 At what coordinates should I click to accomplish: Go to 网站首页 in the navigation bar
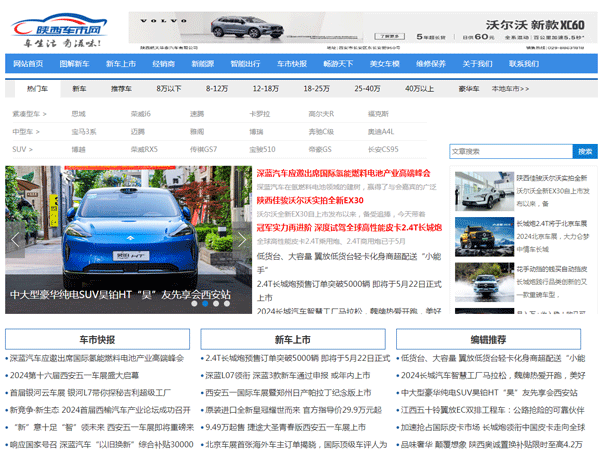[28, 64]
